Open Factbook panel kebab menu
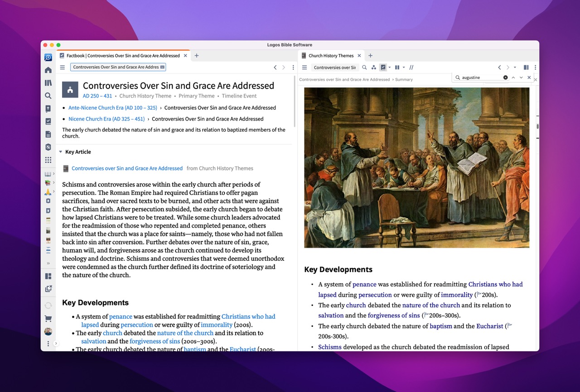Screen dimensions: 580x392 293,67
